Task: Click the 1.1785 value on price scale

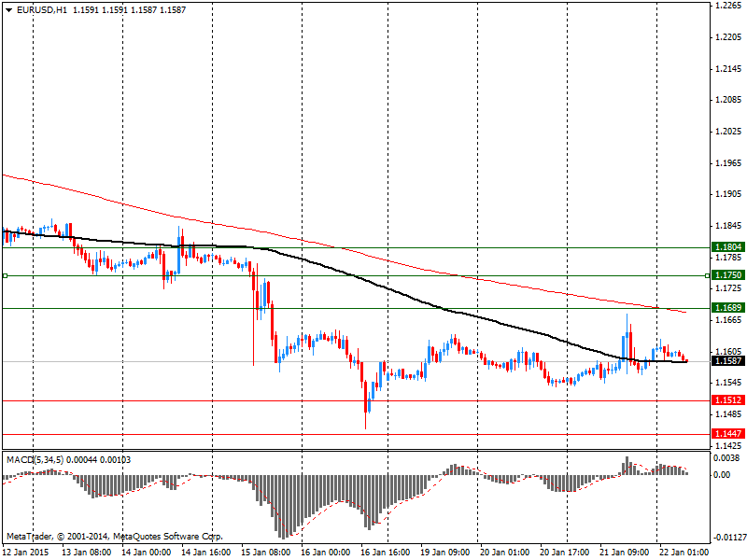Action: tap(729, 258)
